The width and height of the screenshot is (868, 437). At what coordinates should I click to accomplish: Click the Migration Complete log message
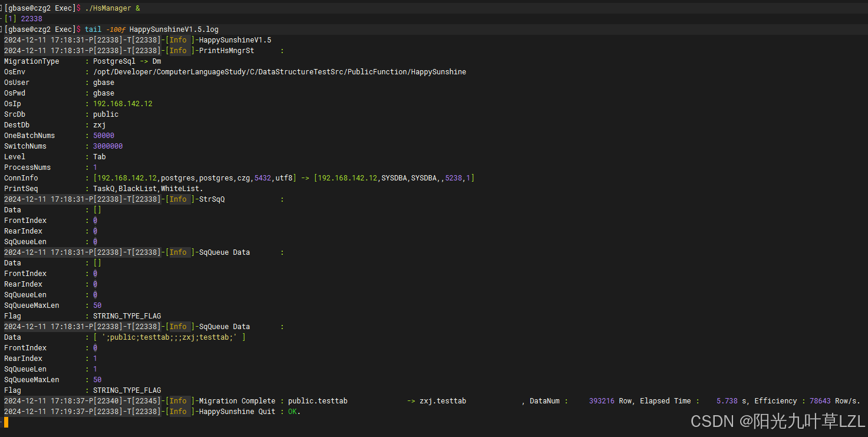click(x=237, y=401)
